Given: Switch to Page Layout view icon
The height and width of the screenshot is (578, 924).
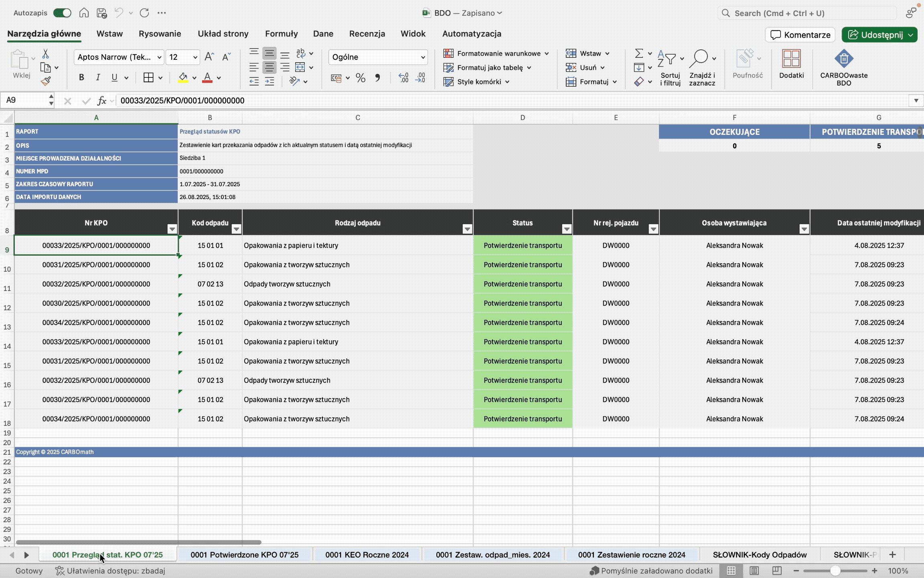Looking at the screenshot, I should [754, 570].
